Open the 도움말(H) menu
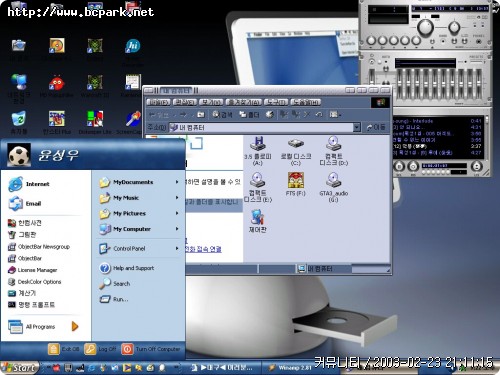The image size is (500, 375). [x=306, y=102]
